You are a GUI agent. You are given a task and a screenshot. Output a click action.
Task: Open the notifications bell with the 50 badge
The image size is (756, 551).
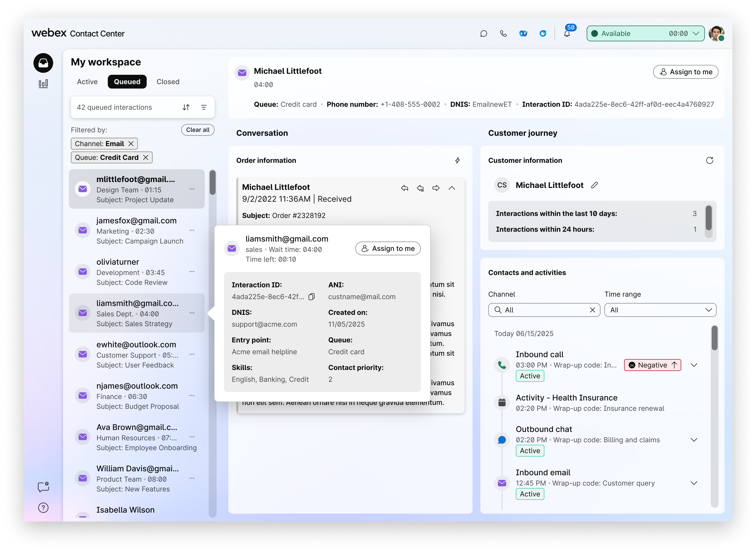(567, 33)
